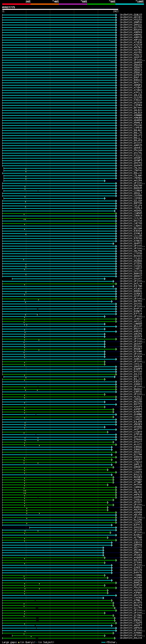The height and width of the screenshot is (644, 146).
Task: Click the green ~80% identity legend segment
Action: 101,4
